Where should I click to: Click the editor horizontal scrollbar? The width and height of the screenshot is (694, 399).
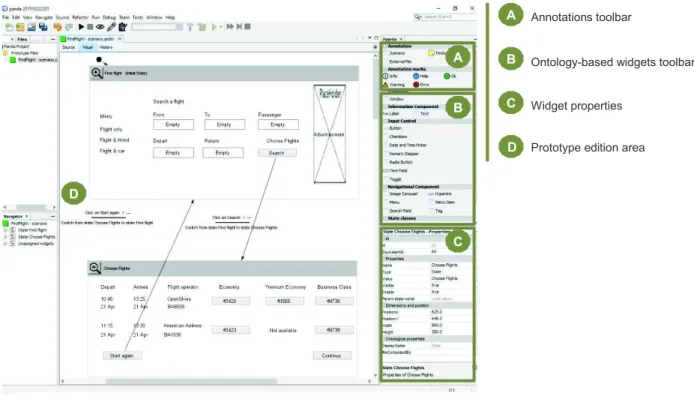click(x=191, y=381)
